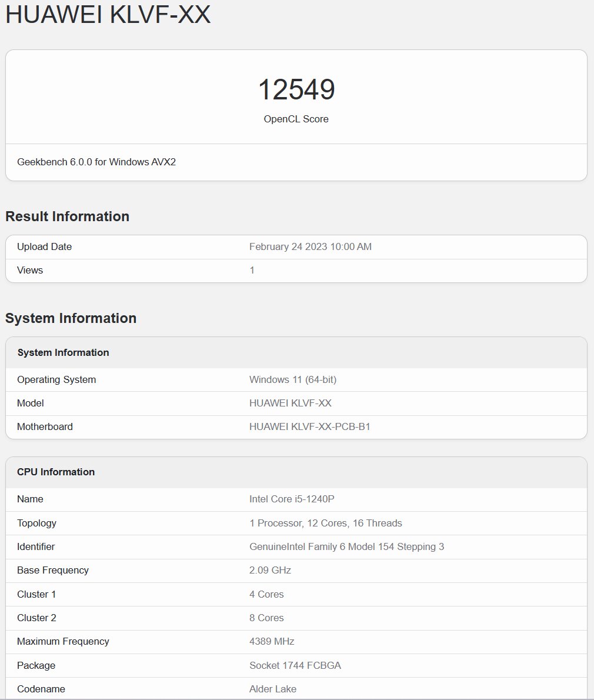Click the Model label
594x700 pixels.
(31, 404)
